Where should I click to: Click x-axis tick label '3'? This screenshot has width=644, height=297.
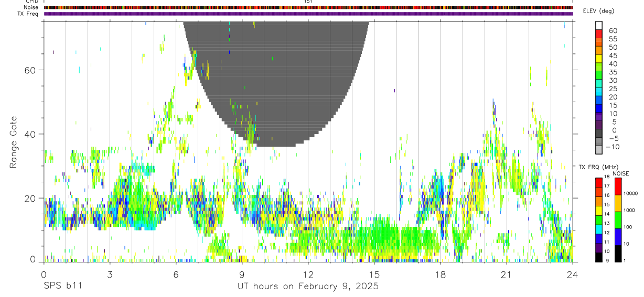point(110,274)
